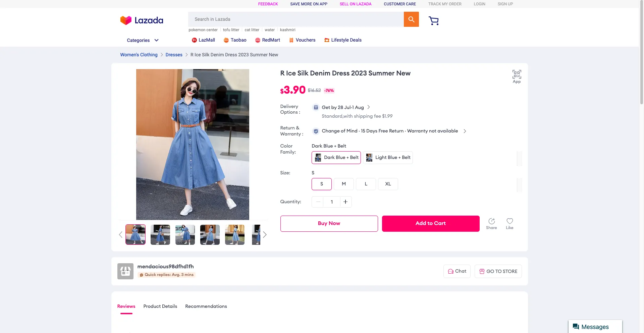Screen dimensions: 644x333
Task: Click GO TO STORE button
Action: pyautogui.click(x=498, y=271)
